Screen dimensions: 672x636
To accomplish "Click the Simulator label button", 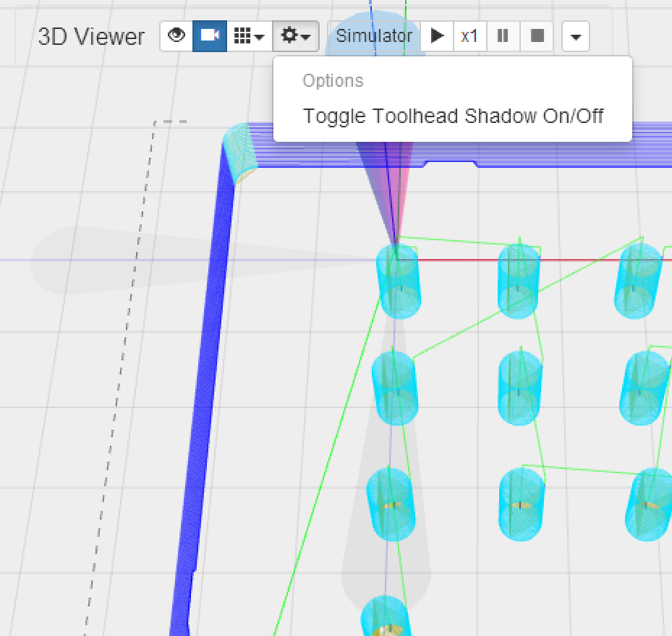I will (374, 35).
